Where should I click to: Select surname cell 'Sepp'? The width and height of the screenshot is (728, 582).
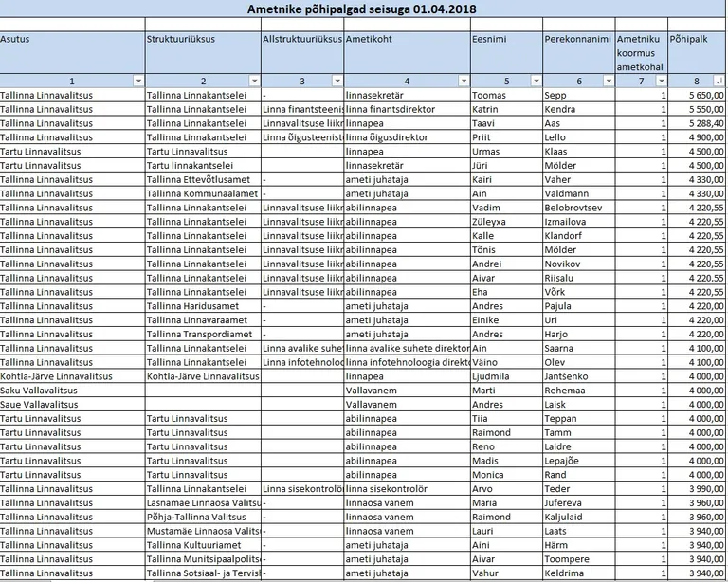[x=579, y=95]
